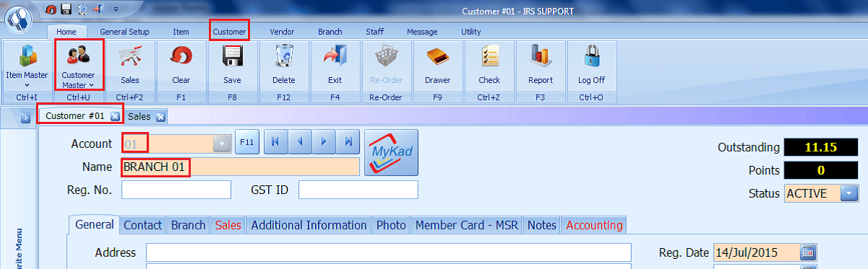Open the Photo form tab
The height and width of the screenshot is (269, 868).
click(391, 225)
